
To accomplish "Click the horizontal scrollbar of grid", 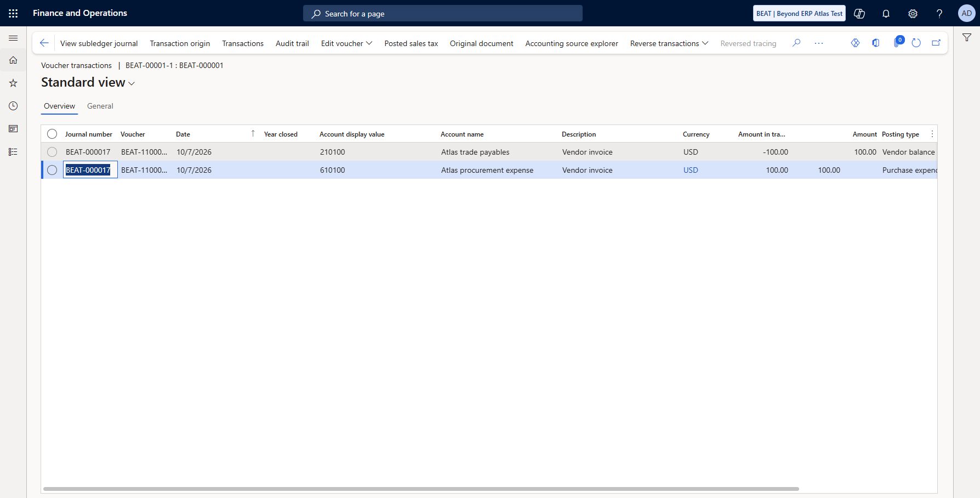I will coord(421,489).
